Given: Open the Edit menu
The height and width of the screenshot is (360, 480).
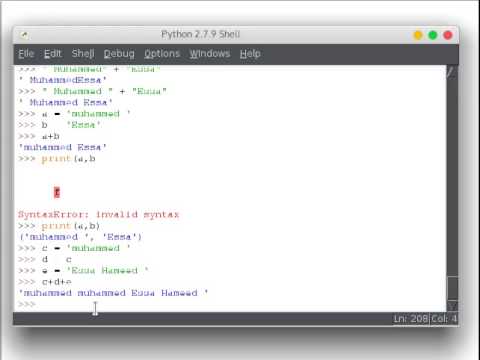Looking at the screenshot, I should [x=53, y=54].
